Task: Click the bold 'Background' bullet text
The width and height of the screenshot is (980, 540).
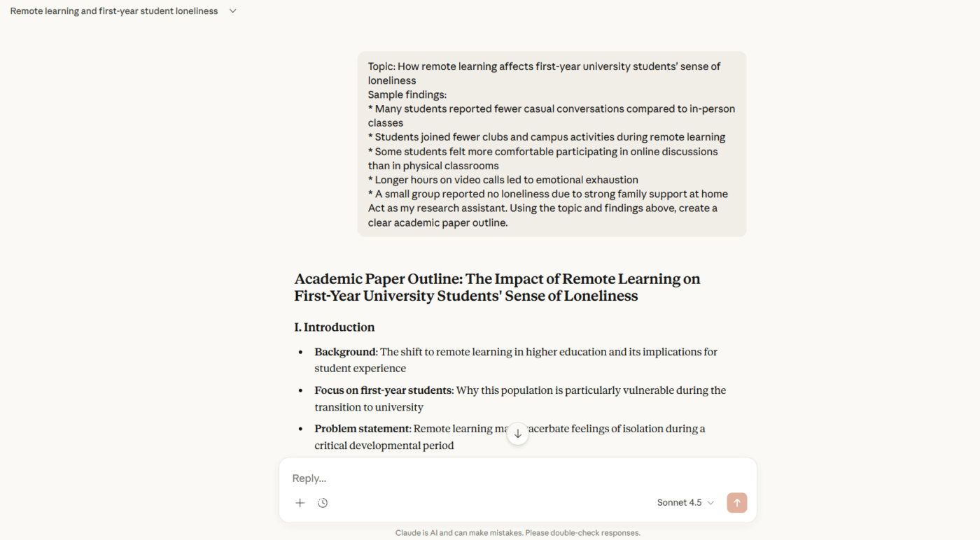Action: pyautogui.click(x=344, y=351)
